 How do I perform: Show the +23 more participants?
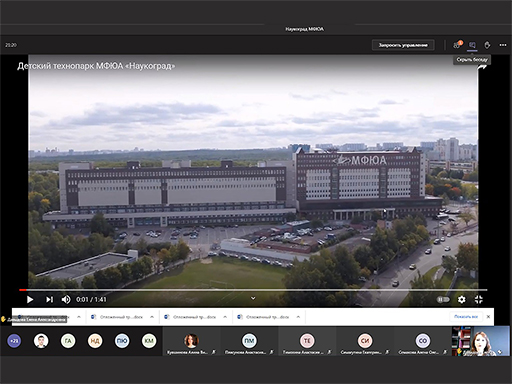(x=14, y=341)
